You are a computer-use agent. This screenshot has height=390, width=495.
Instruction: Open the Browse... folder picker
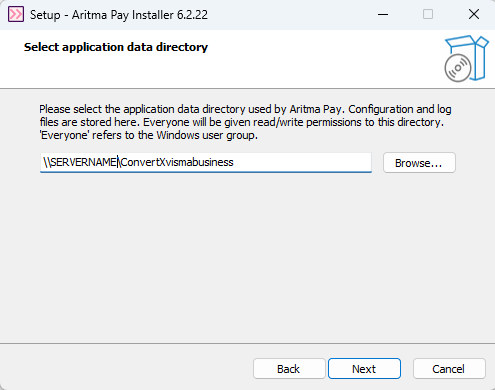pos(419,163)
